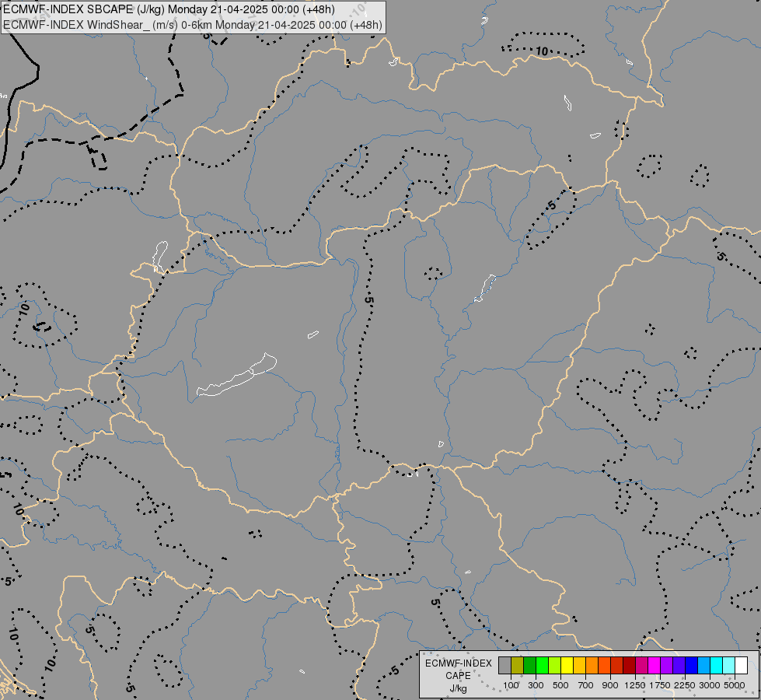This screenshot has width=761, height=700.
Task: Click the legend value 5000
Action: click(735, 685)
